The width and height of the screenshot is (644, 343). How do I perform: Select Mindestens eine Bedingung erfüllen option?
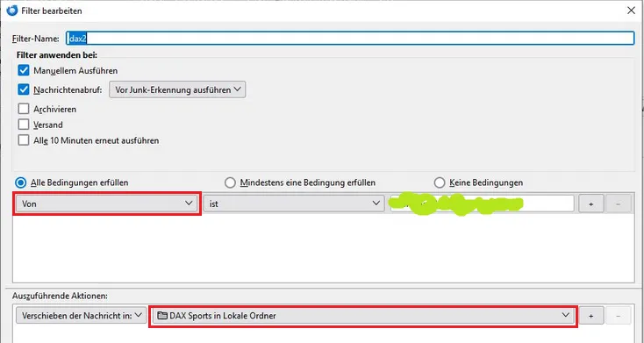[x=230, y=182]
